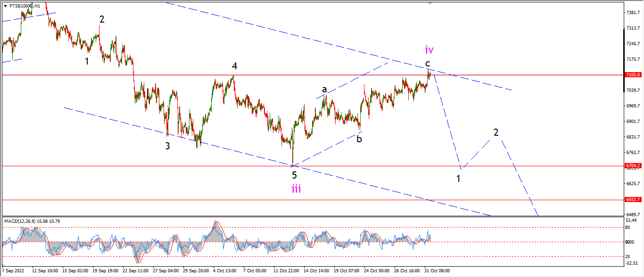Click the wave '5' label above iii
This screenshot has height=277, width=644.
tap(294, 175)
